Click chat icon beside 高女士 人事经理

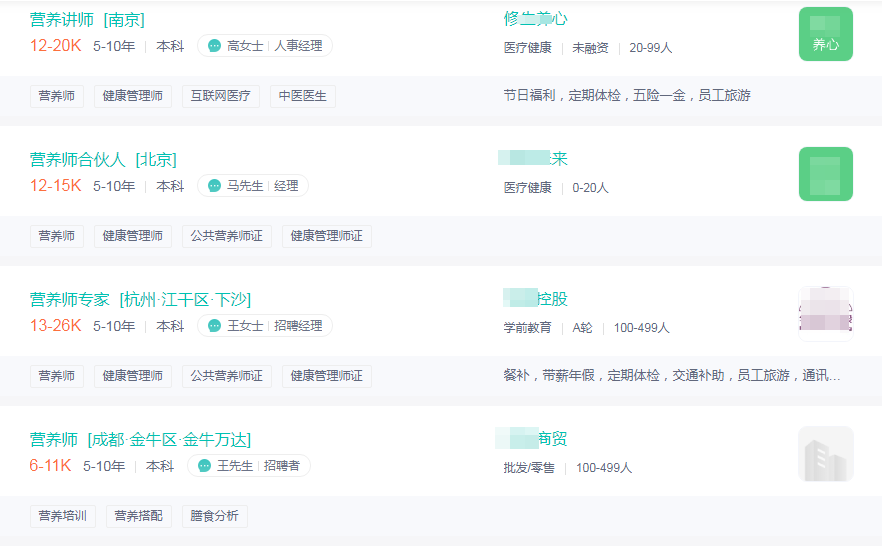point(214,46)
